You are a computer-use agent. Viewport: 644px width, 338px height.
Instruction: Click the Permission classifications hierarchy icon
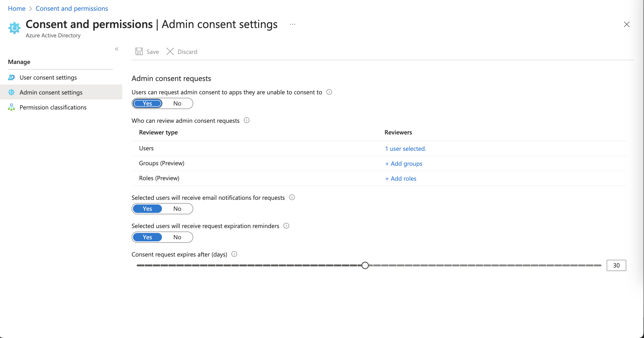pyautogui.click(x=11, y=107)
